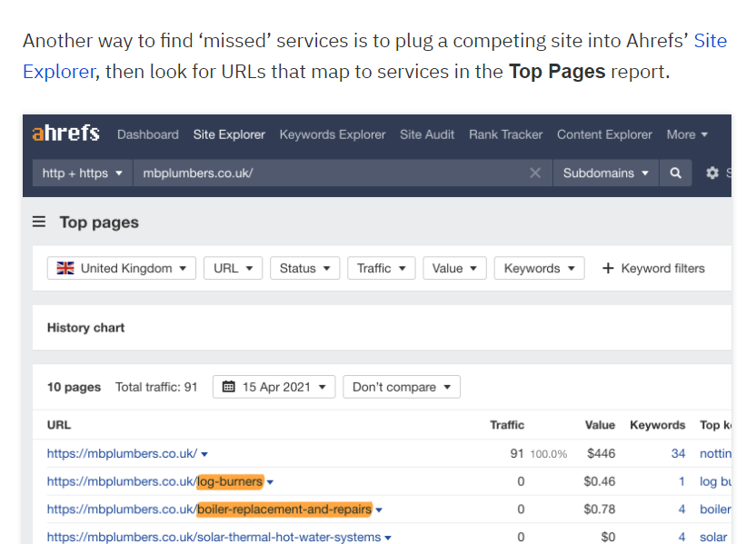Click the ahrefs logo
756x544 pixels.
(65, 133)
